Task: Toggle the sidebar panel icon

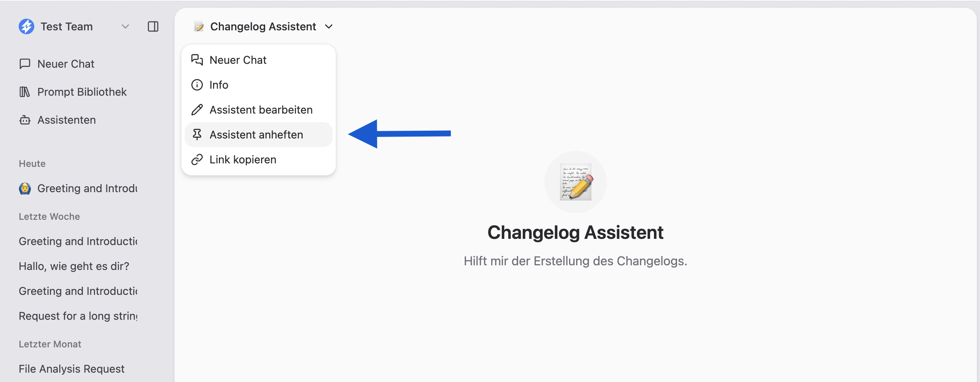Action: 153,26
